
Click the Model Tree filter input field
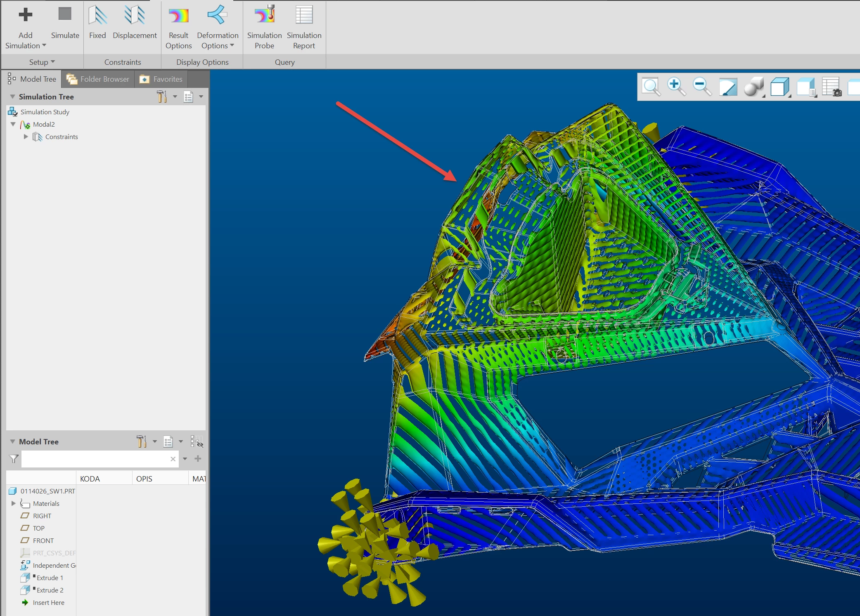tap(95, 459)
